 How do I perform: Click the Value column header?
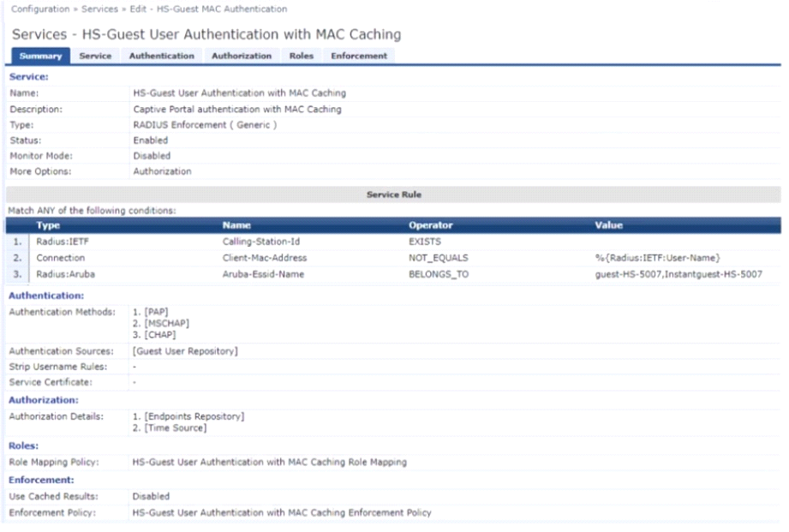click(609, 225)
